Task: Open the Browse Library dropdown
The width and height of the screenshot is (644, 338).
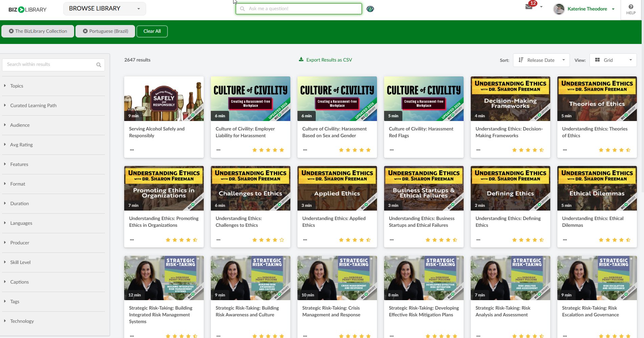Action: tap(105, 9)
